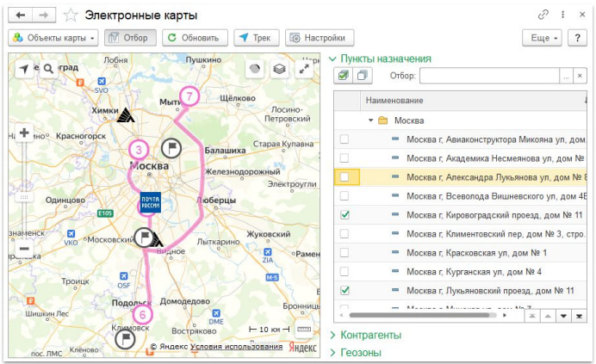Check Курганская ул. checkbox
The height and width of the screenshot is (364, 596).
pyautogui.click(x=345, y=272)
